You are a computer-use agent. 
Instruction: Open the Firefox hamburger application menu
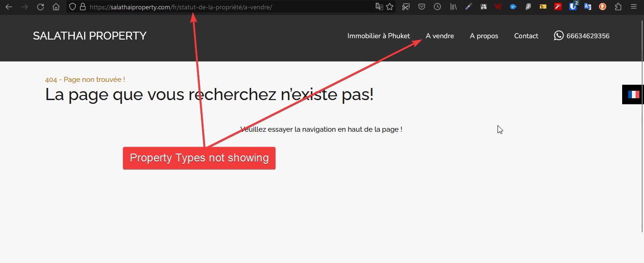tap(634, 7)
